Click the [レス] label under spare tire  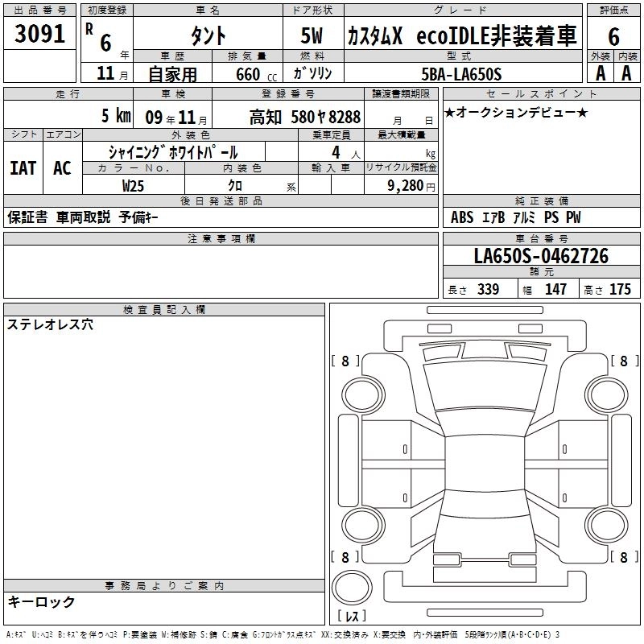tap(352, 617)
